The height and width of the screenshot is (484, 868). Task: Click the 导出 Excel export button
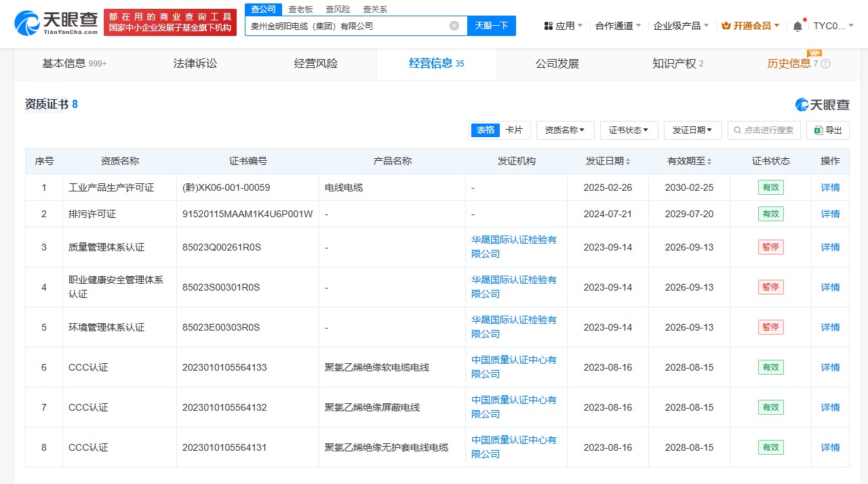(x=828, y=130)
